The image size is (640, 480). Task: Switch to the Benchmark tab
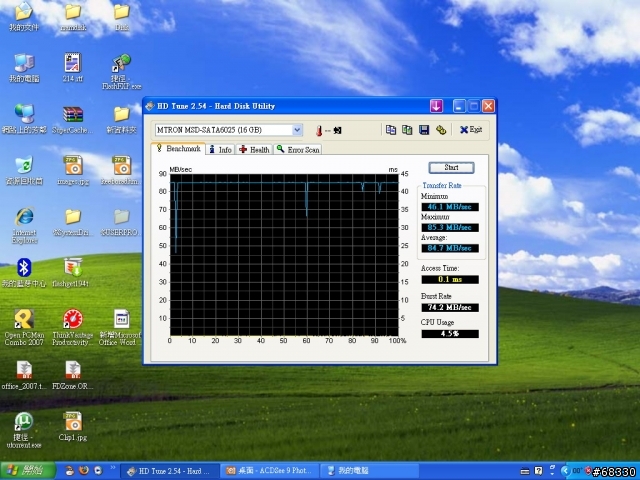(178, 149)
